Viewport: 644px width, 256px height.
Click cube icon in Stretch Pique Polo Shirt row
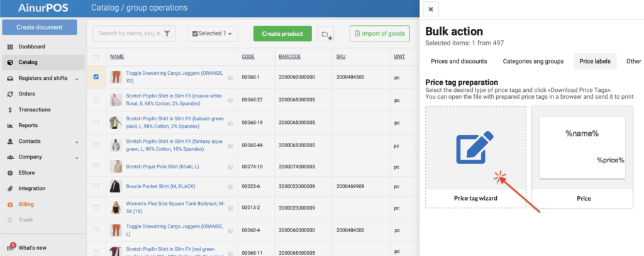click(x=230, y=167)
